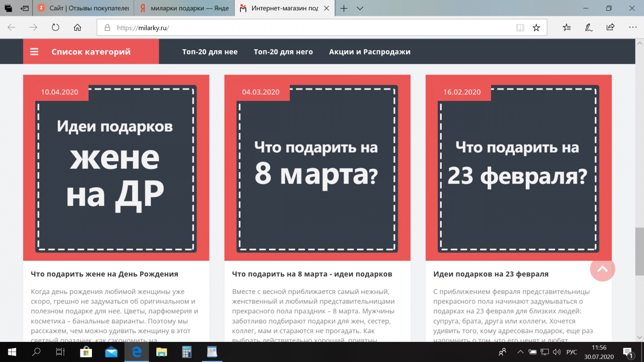Image resolution: width=644 pixels, height=362 pixels.
Task: Open Edge browser taskbar icon
Action: pyautogui.click(x=137, y=352)
